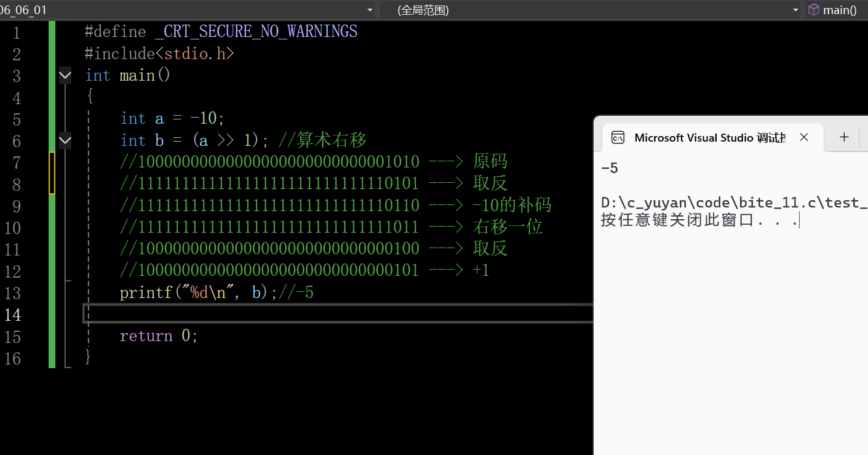Image resolution: width=868 pixels, height=455 pixels.
Task: Open the project scope dropdown arrow
Action: [x=370, y=10]
